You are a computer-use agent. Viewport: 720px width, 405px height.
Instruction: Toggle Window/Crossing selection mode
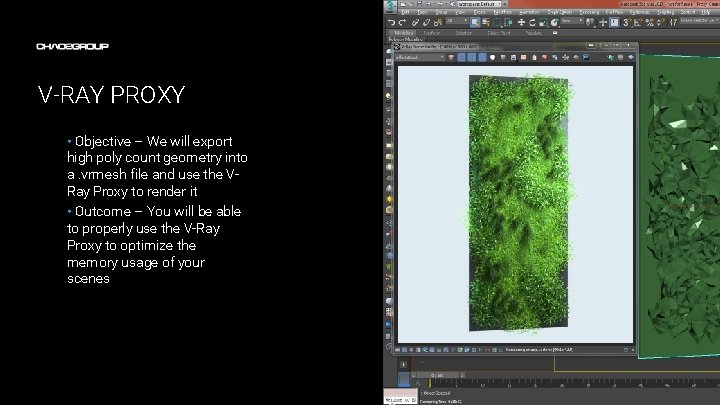coord(508,22)
